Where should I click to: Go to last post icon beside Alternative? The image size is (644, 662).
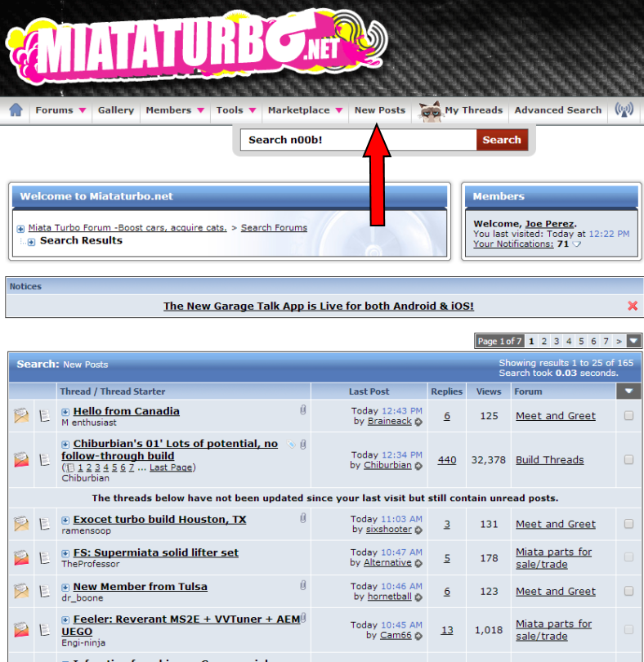point(418,563)
